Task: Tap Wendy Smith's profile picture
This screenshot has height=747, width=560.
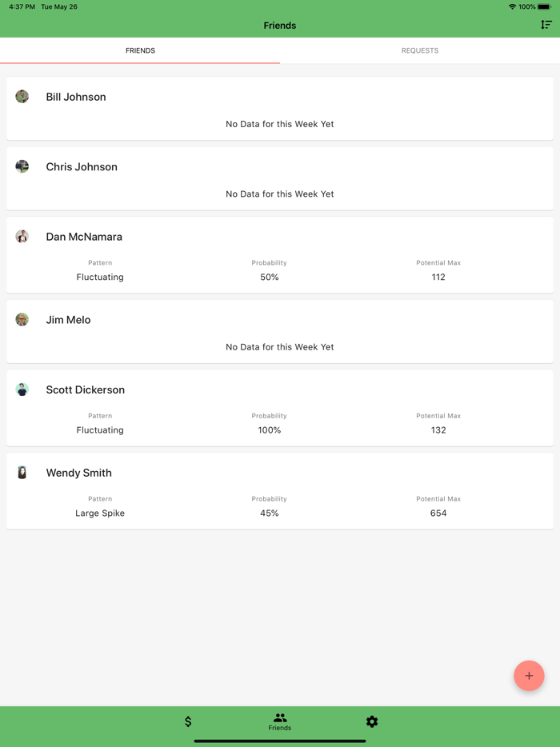Action: 22,473
